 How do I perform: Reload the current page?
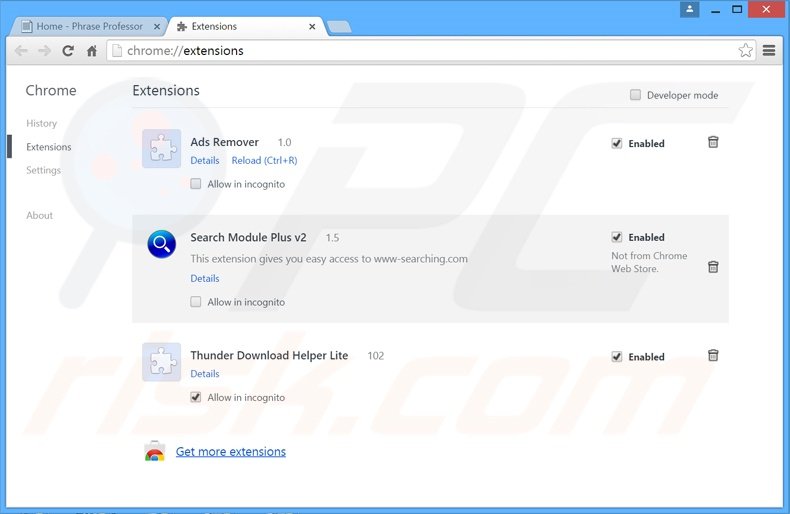pos(68,50)
